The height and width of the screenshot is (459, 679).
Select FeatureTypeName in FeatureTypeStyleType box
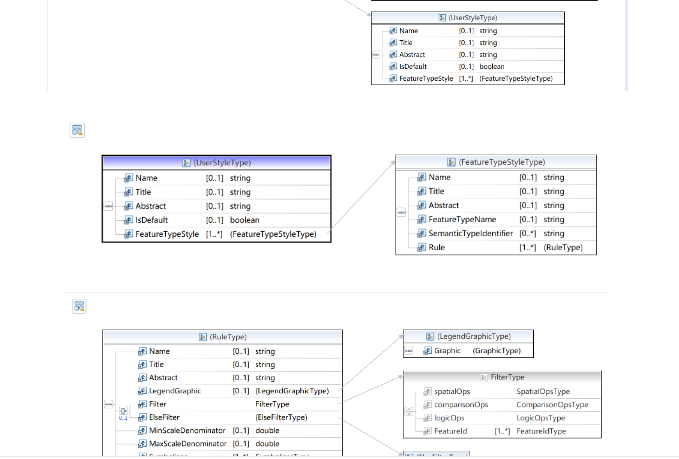click(x=462, y=220)
